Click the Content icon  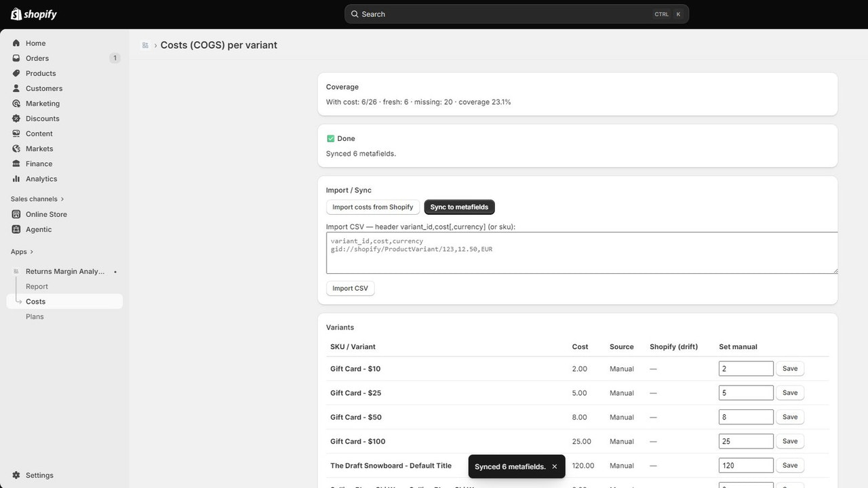[x=16, y=134]
